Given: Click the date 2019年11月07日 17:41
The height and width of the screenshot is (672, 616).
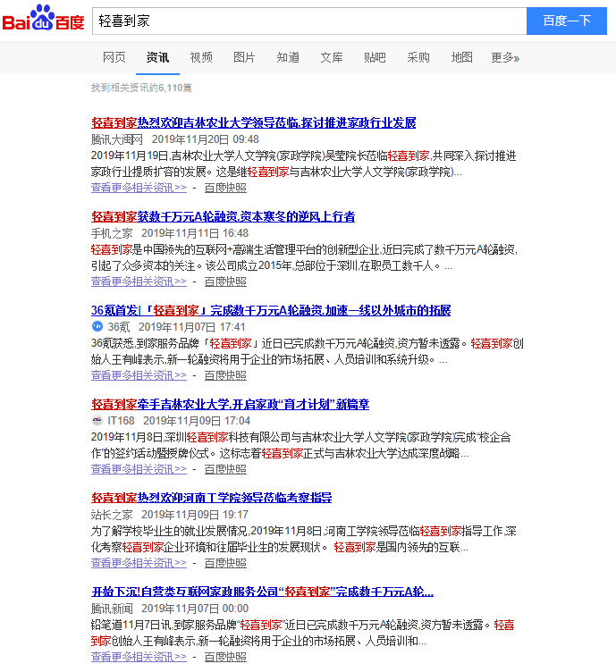Looking at the screenshot, I should (x=191, y=327).
